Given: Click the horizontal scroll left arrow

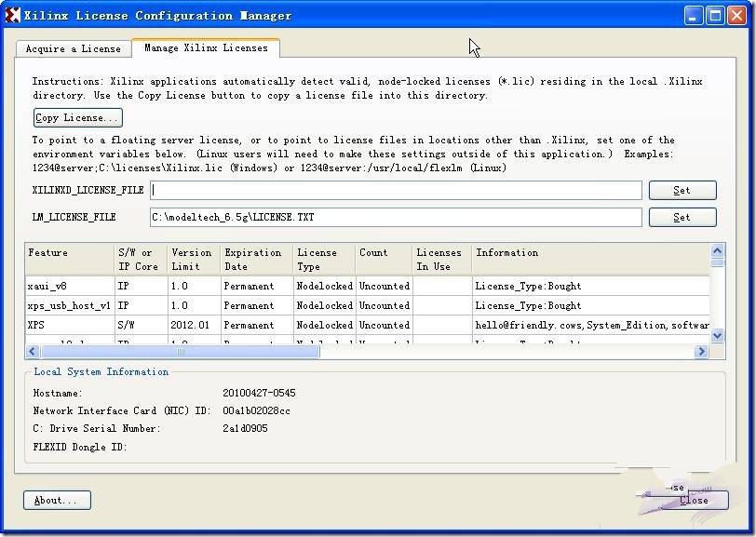Looking at the screenshot, I should [x=33, y=352].
